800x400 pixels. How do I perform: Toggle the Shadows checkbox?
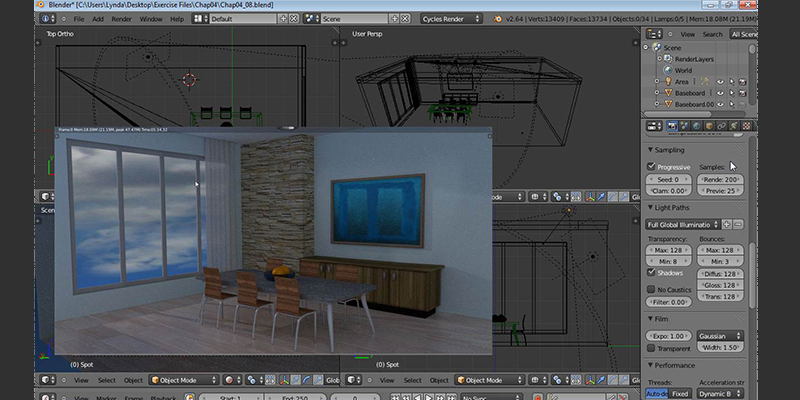(x=651, y=272)
